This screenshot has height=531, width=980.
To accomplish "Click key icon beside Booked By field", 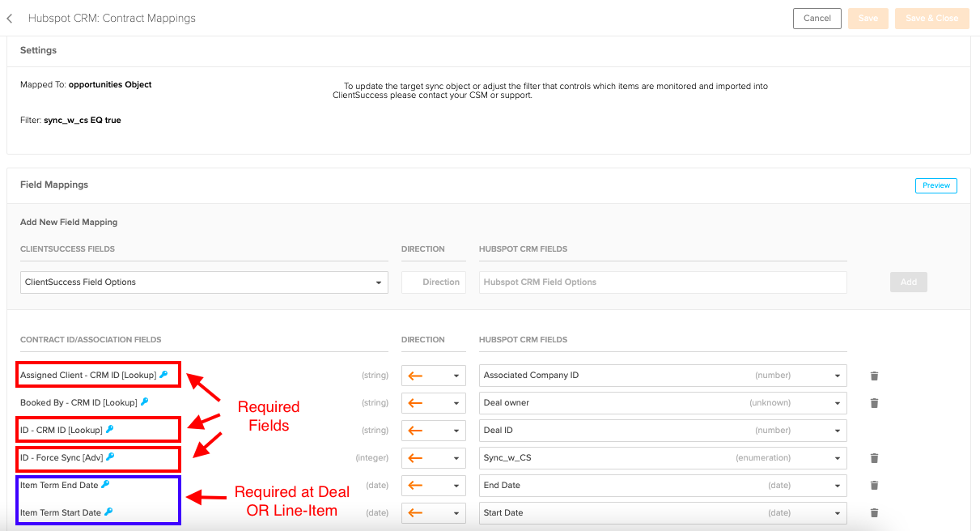I will click(x=145, y=401).
